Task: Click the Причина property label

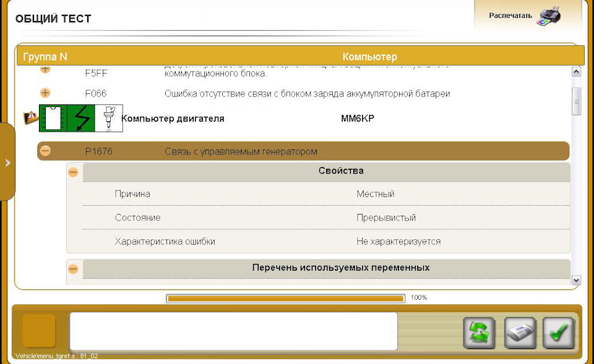Action: [132, 194]
